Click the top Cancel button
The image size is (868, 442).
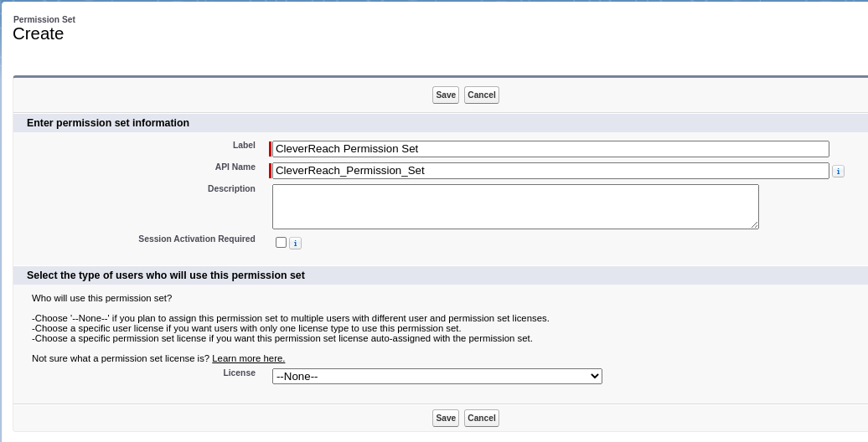click(x=482, y=95)
